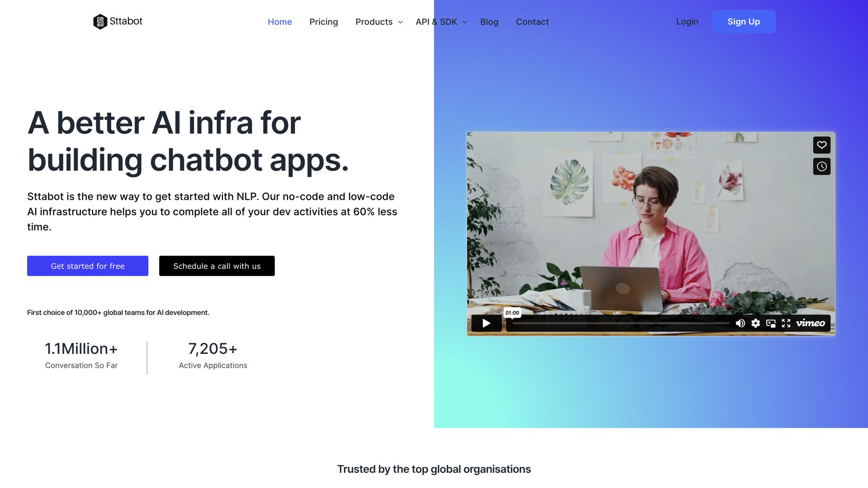The width and height of the screenshot is (868, 488).
Task: Open the Pricing page
Action: point(323,22)
